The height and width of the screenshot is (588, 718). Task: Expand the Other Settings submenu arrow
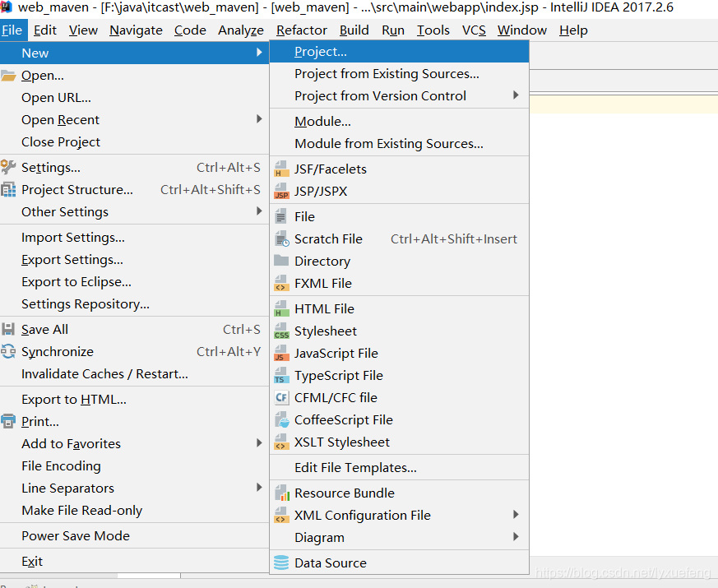259,211
